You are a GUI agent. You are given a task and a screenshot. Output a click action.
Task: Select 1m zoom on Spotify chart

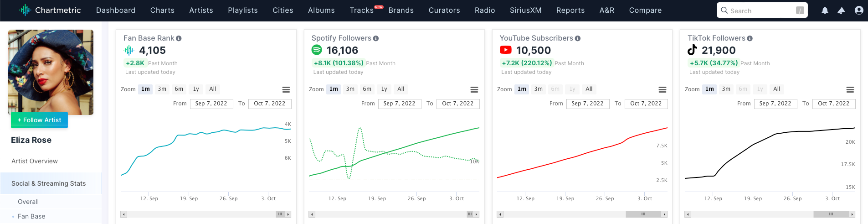[x=334, y=89]
